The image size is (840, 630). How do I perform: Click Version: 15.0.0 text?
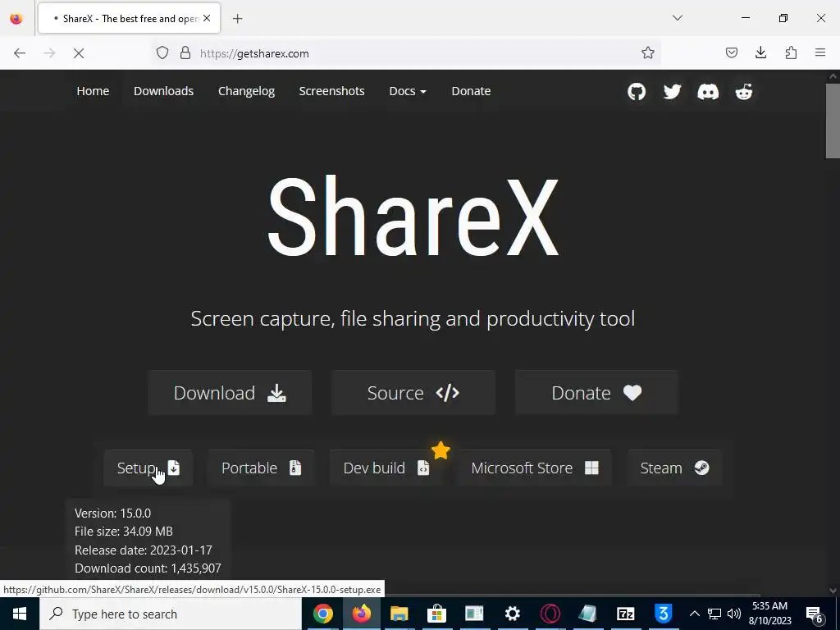112,514
